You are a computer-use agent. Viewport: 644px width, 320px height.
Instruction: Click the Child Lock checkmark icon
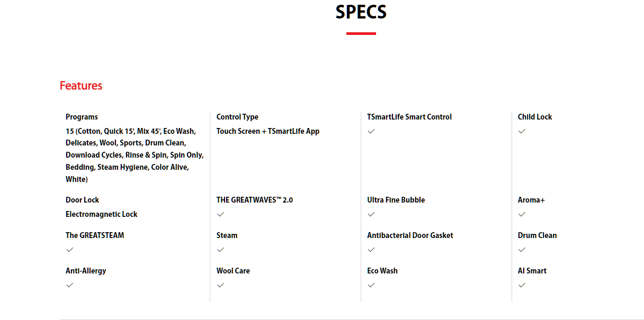522,131
